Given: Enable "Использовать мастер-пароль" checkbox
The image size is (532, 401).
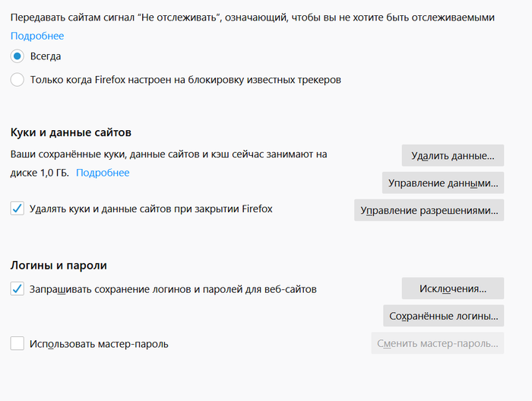Looking at the screenshot, I should pyautogui.click(x=17, y=344).
